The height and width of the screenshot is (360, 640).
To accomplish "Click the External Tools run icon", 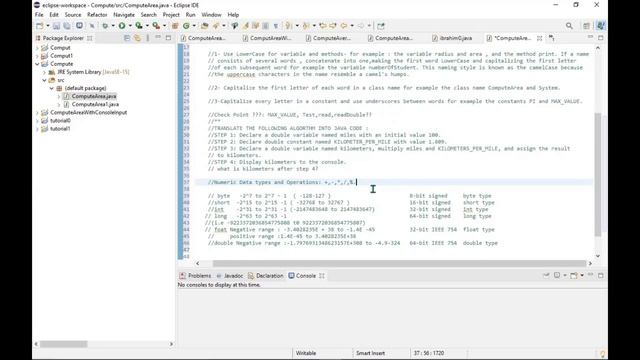I will coord(156,26).
